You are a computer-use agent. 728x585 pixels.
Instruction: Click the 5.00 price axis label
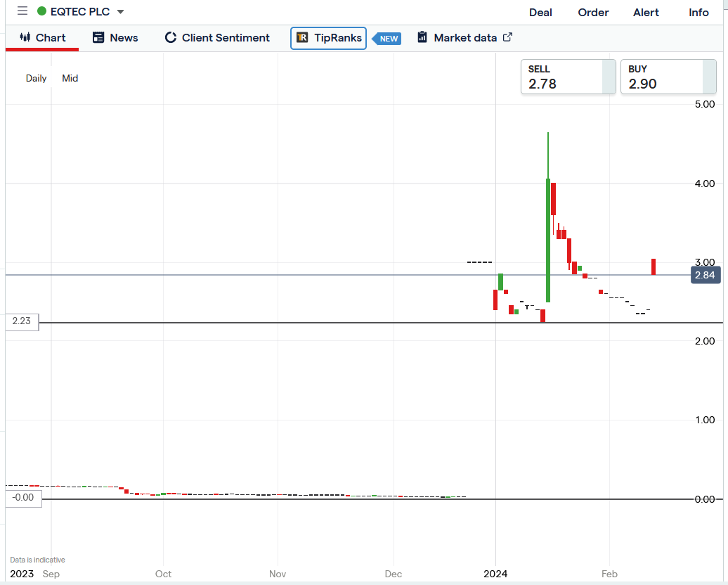pos(705,104)
